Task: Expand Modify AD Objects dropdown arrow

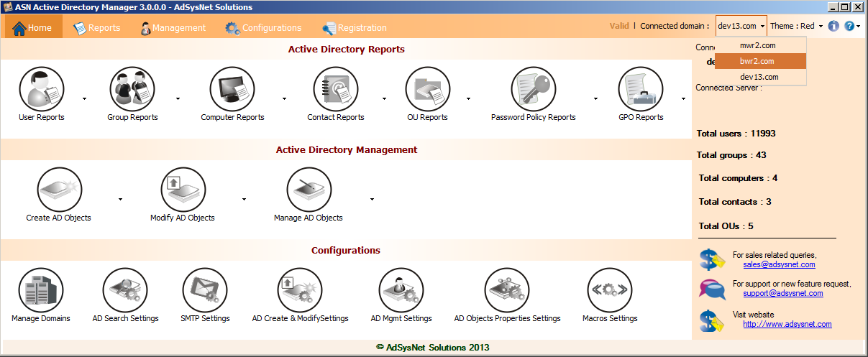Action: pos(245,199)
